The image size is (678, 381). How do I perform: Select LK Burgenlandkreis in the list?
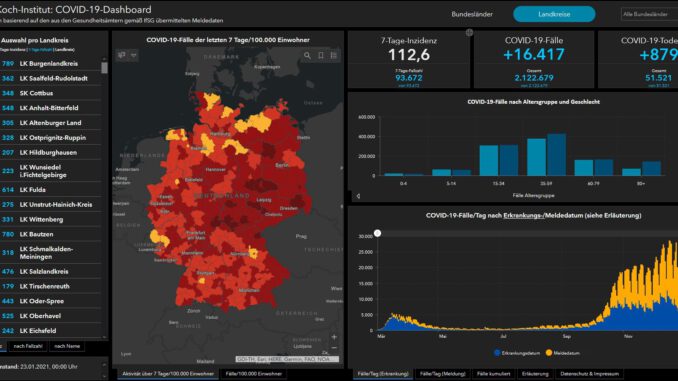[51, 64]
